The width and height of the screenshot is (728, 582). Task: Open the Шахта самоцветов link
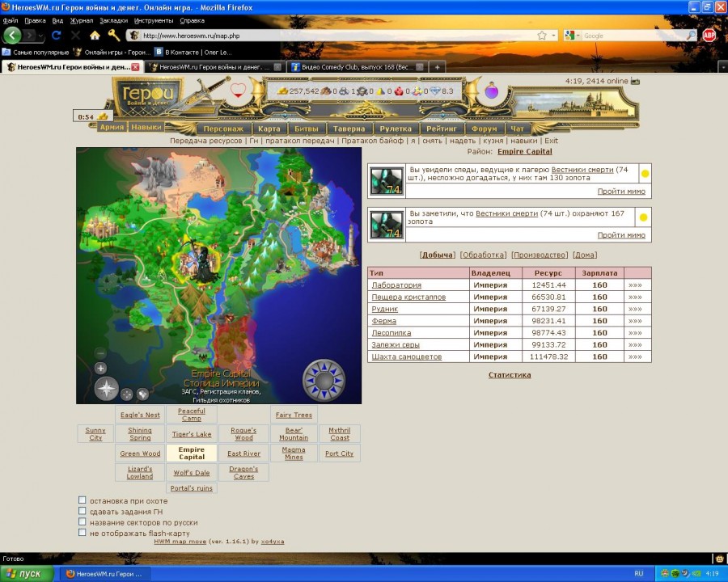[x=407, y=356]
